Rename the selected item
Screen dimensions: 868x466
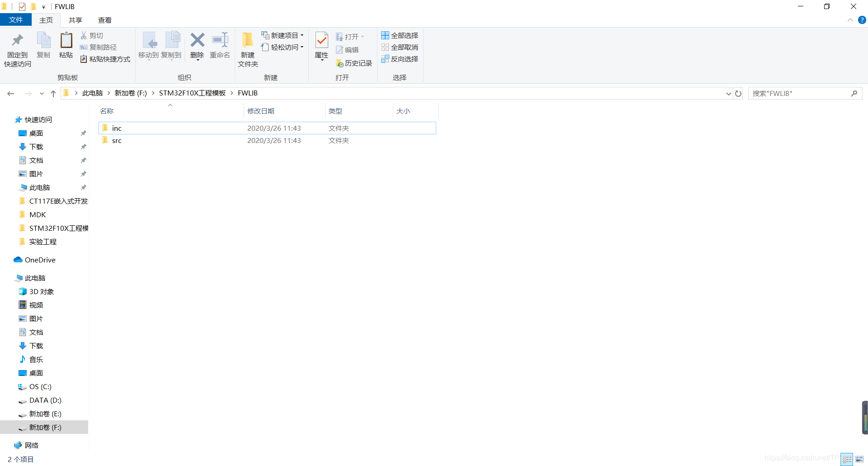pos(220,46)
